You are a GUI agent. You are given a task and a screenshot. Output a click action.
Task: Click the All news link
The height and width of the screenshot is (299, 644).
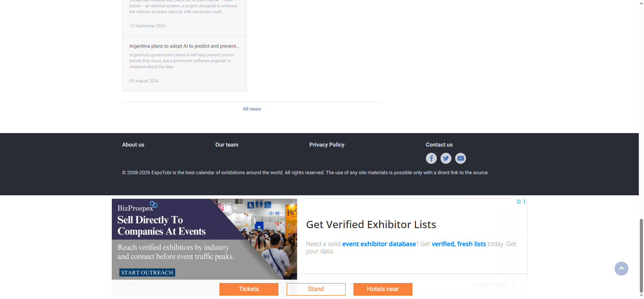[252, 109]
